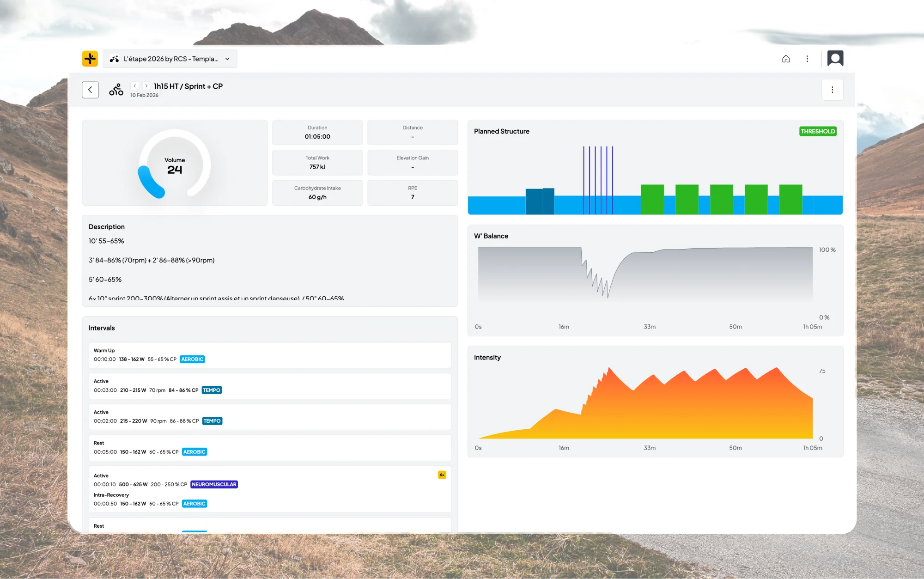
Task: Go to next workout with right chevron
Action: [146, 86]
